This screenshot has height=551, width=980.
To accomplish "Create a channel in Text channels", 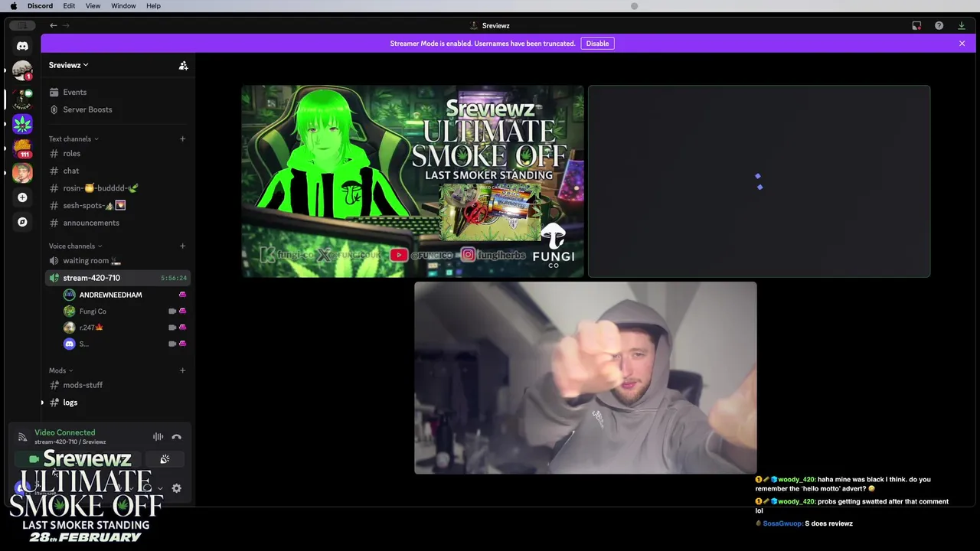I will (x=182, y=139).
